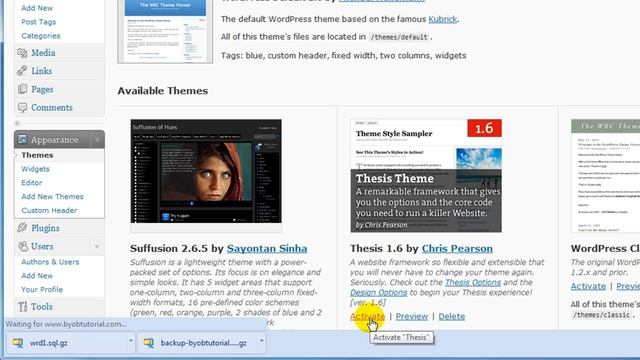Click the Pages icon in sidebar
This screenshot has height=360, width=640.
pyautogui.click(x=22, y=89)
